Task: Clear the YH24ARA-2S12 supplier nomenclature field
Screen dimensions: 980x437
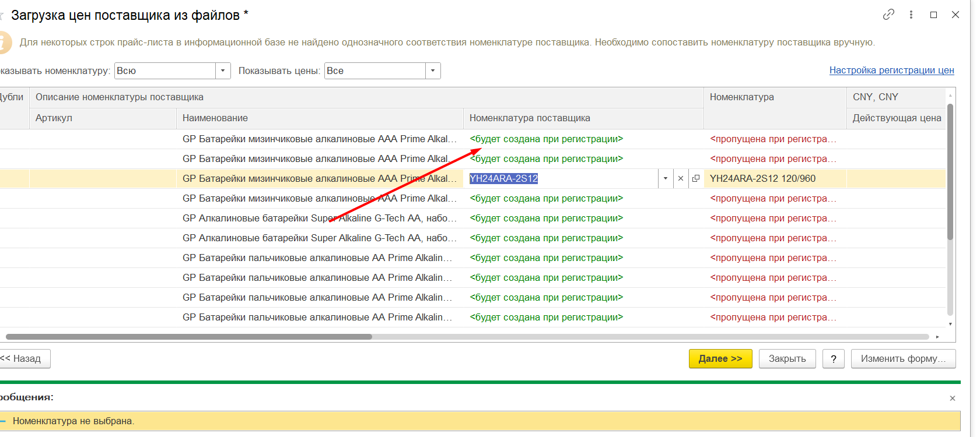Action: [x=681, y=179]
